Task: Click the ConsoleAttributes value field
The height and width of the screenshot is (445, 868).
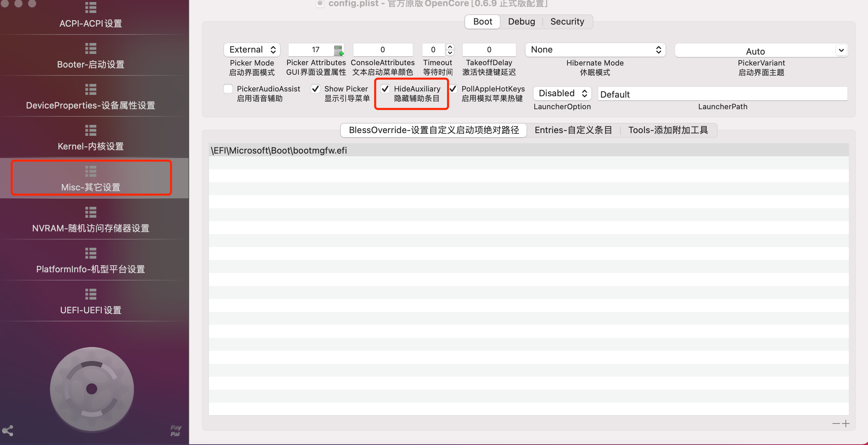Action: [383, 50]
